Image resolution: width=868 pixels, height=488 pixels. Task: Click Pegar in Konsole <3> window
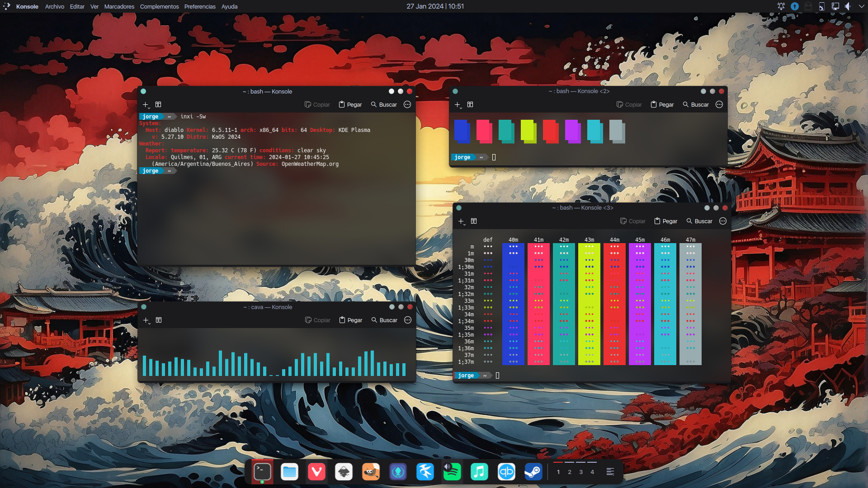click(666, 221)
